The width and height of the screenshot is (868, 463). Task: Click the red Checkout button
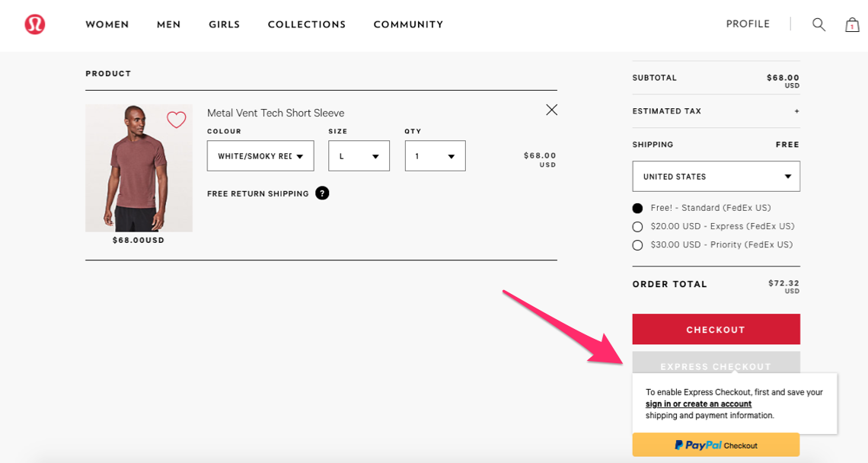pos(716,329)
